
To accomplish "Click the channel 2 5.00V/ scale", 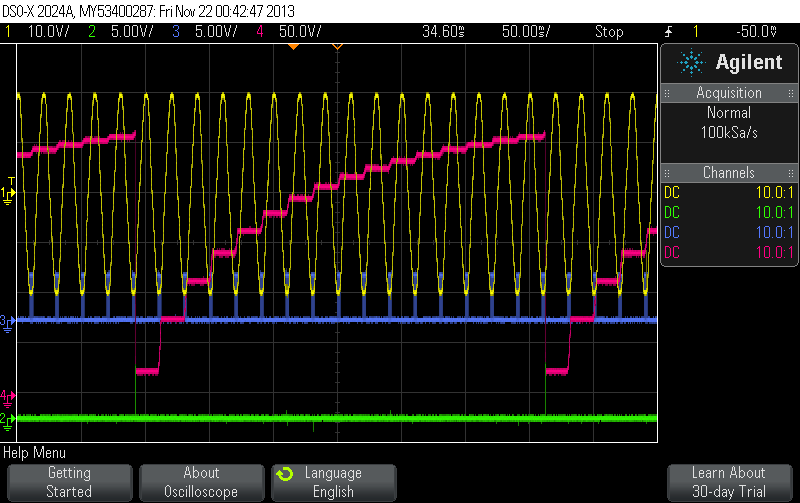I will (x=132, y=32).
